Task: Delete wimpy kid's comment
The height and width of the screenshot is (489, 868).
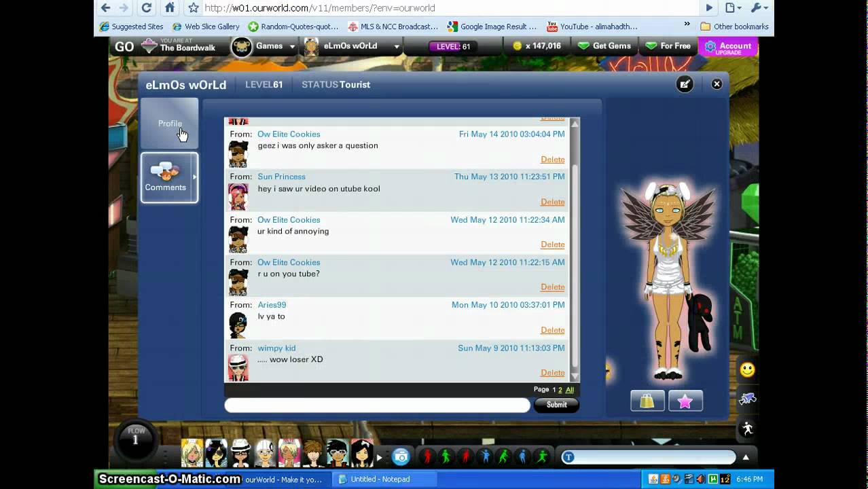Action: 552,373
